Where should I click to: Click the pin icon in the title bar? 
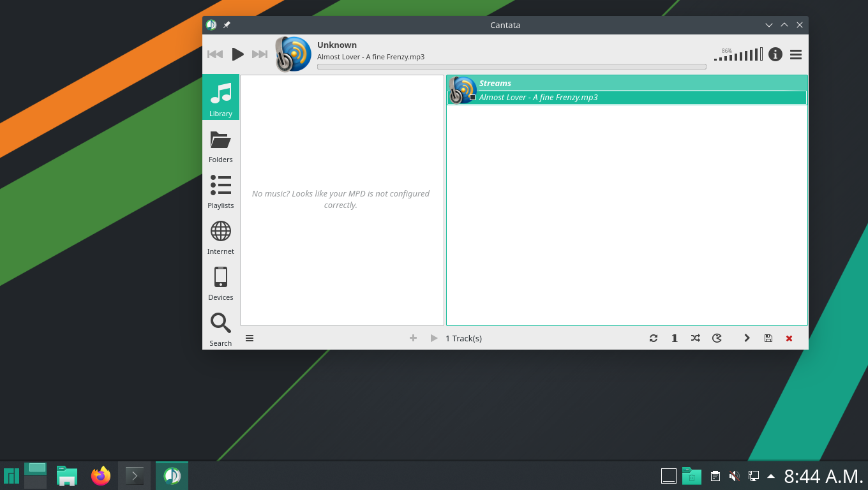click(227, 25)
